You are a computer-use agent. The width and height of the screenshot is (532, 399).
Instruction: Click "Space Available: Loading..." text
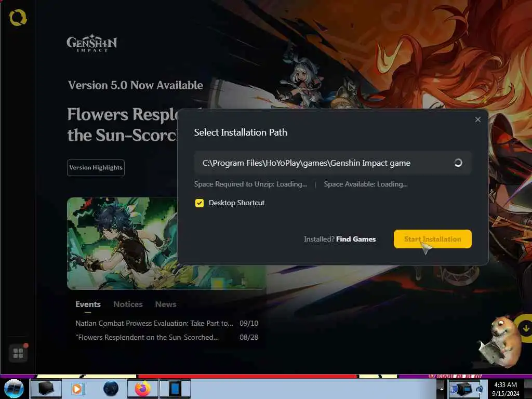[x=365, y=184]
